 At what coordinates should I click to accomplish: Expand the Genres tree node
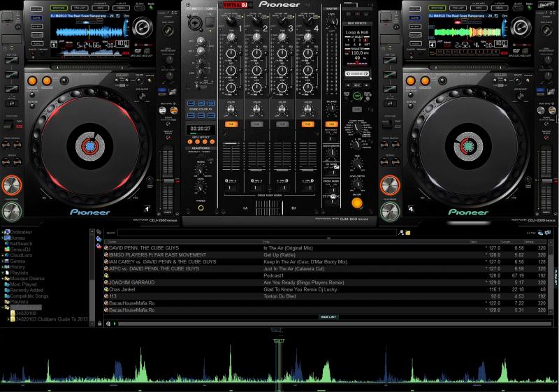[x=3, y=261]
